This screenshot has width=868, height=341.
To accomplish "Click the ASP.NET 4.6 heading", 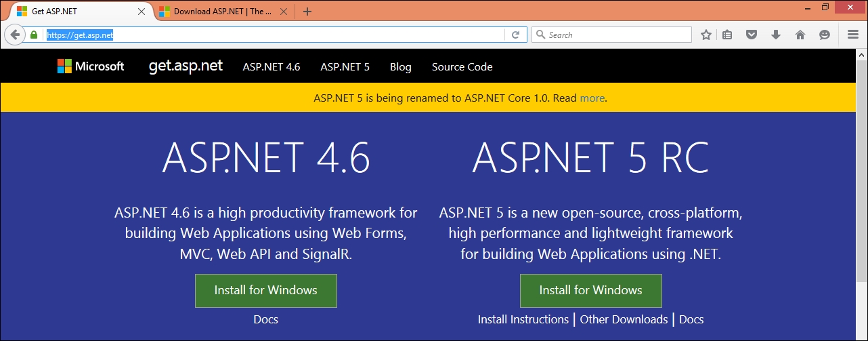I will (x=266, y=159).
